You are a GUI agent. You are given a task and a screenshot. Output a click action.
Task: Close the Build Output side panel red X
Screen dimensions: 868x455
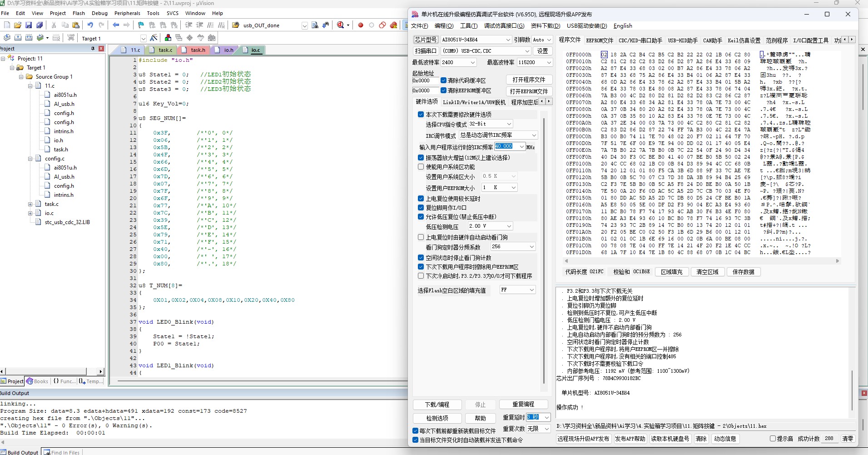pos(864,393)
